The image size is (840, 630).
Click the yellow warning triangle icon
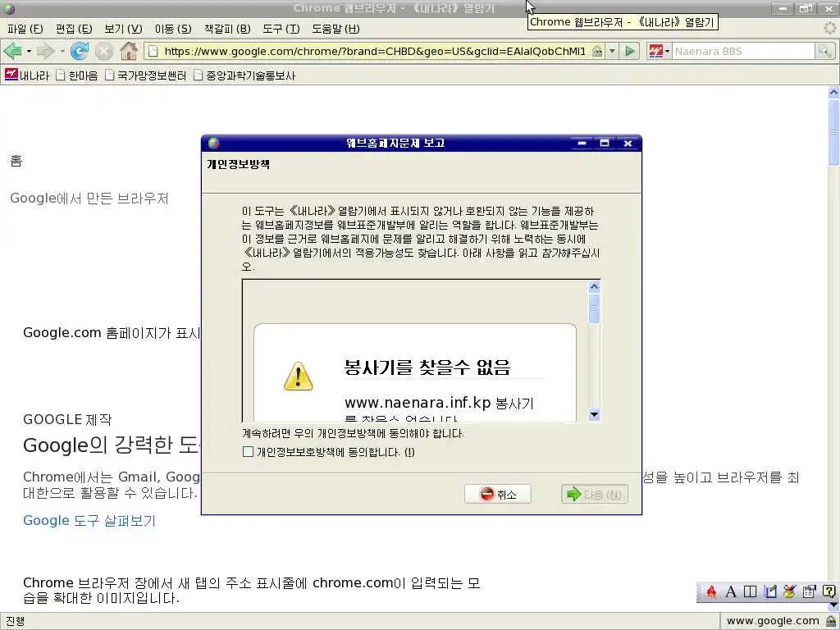click(x=299, y=376)
